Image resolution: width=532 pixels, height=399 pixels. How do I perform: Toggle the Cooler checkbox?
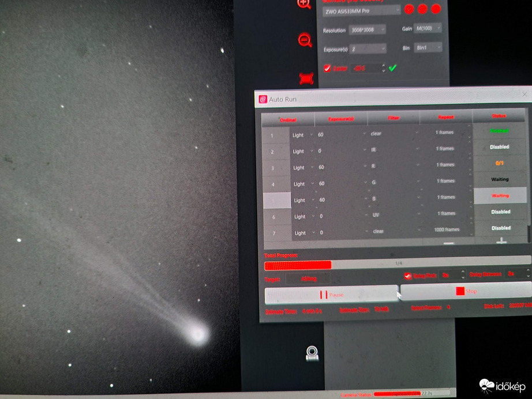click(327, 69)
